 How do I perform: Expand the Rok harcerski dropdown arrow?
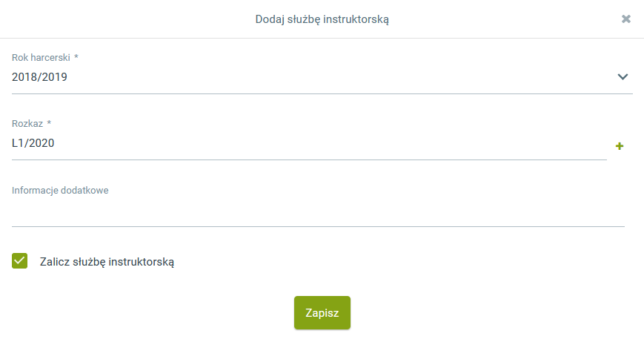pyautogui.click(x=623, y=76)
